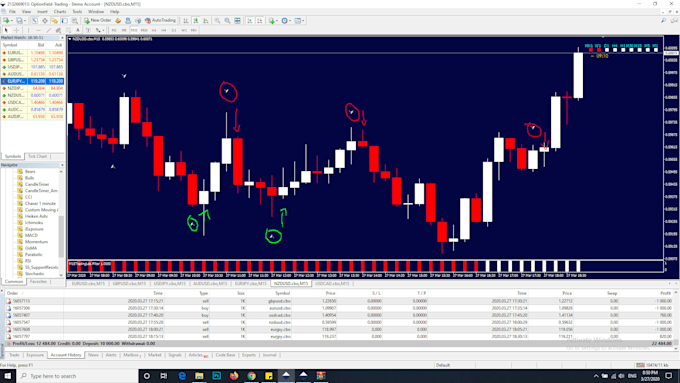Select Stochastic indicator in Navigator

[35, 274]
